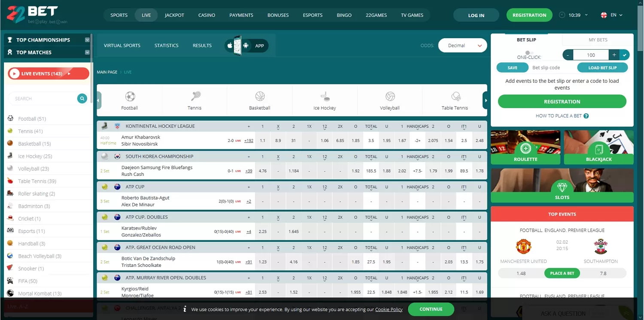Viewport: 644px width, 320px height.
Task: Open the Roulette casino tile
Action: (526, 147)
